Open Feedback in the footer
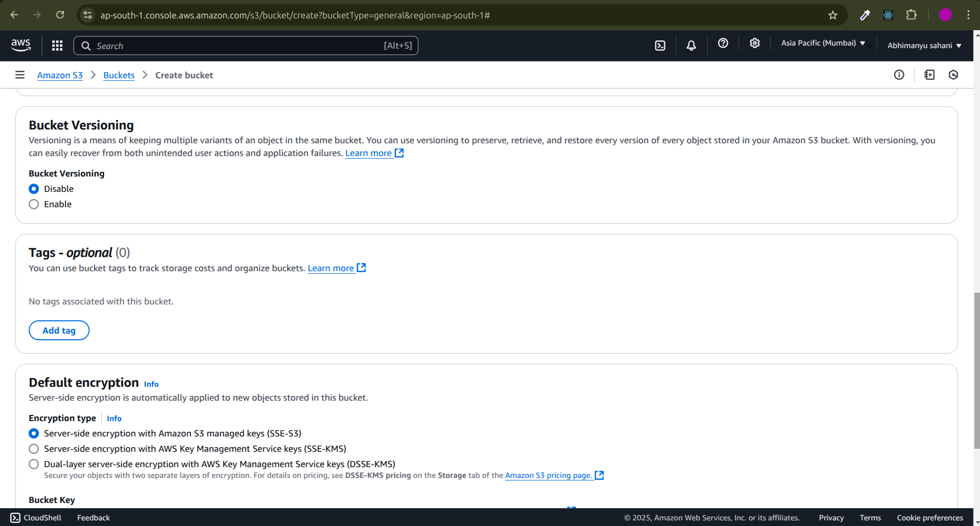The image size is (980, 526). 94,518
